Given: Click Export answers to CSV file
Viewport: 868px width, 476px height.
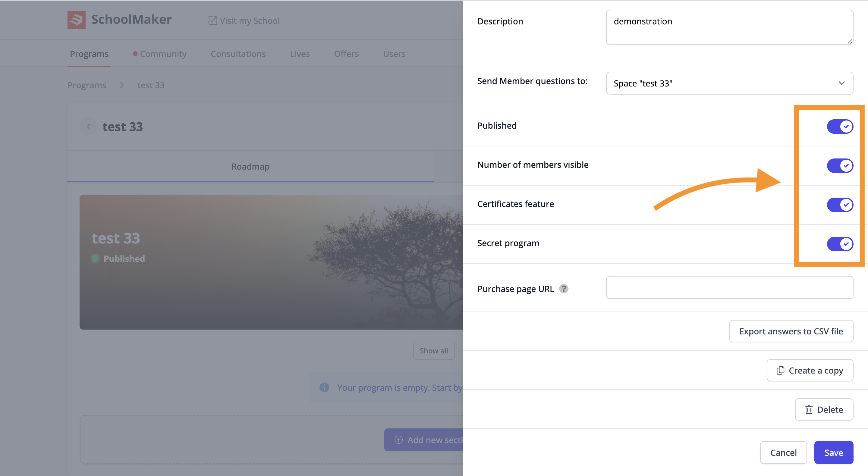Looking at the screenshot, I should [x=791, y=331].
